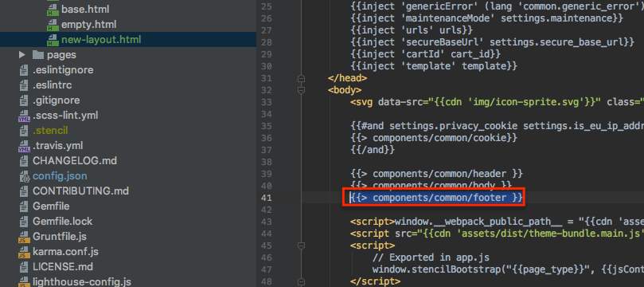The width and height of the screenshot is (644, 287).
Task: Click the file icon beside .eslintrc
Action: 24,85
